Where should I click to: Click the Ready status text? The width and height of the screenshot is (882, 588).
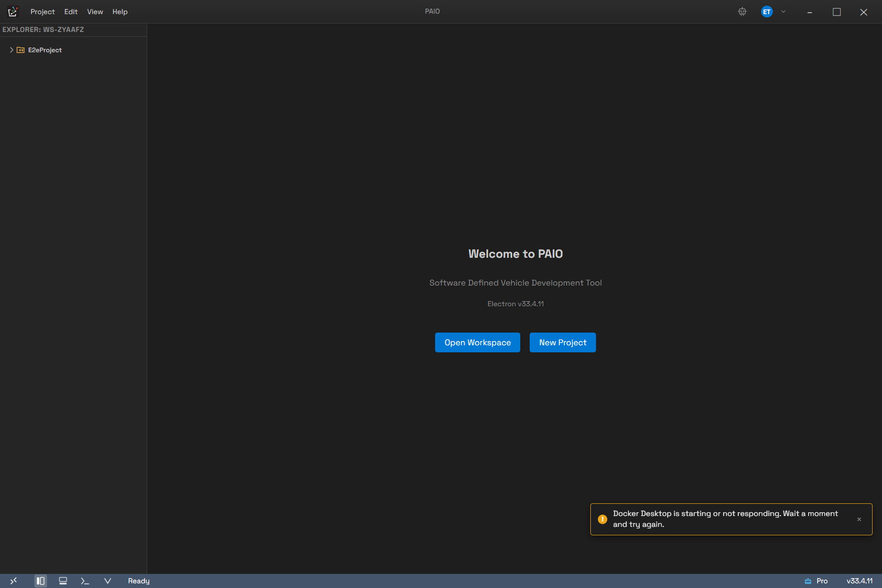139,581
